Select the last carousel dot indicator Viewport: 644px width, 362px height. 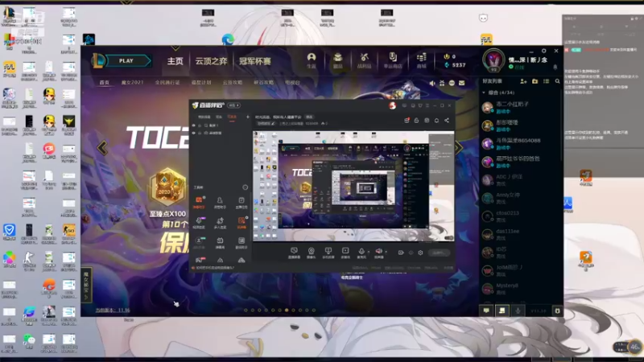[314, 311]
